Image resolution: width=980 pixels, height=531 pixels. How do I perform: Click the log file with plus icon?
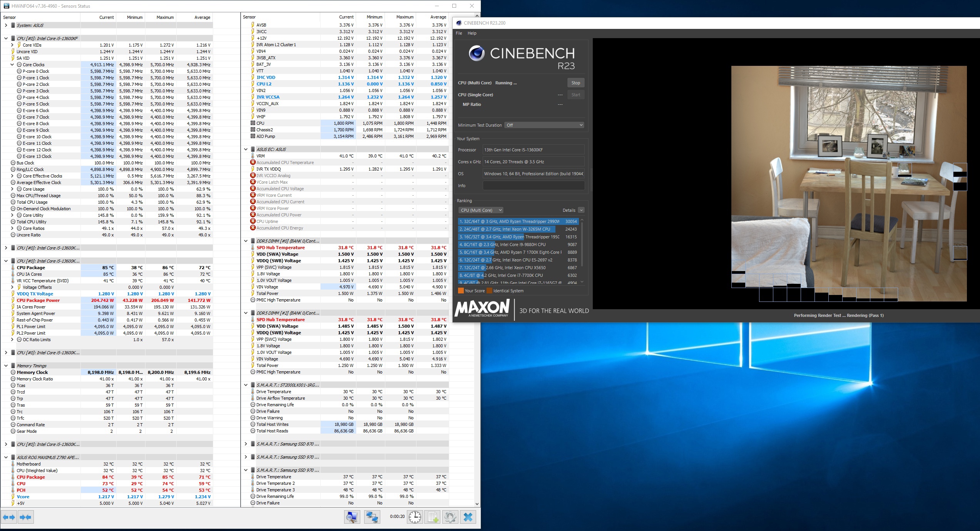[x=433, y=517]
